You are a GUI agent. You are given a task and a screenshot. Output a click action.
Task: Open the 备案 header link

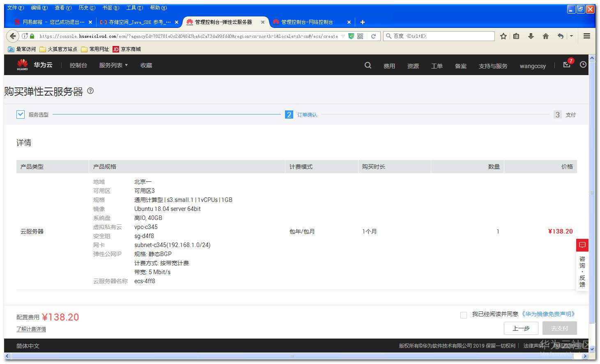[x=461, y=66]
